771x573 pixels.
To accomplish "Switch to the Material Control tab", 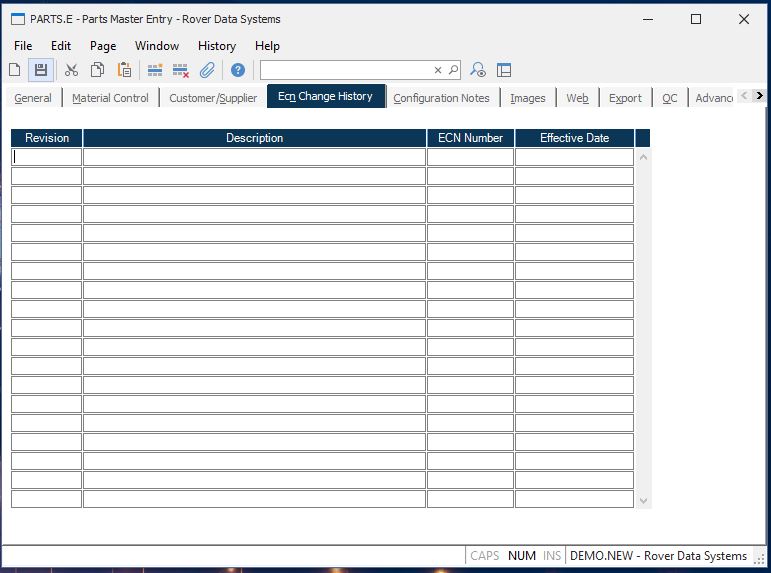I will [x=110, y=98].
